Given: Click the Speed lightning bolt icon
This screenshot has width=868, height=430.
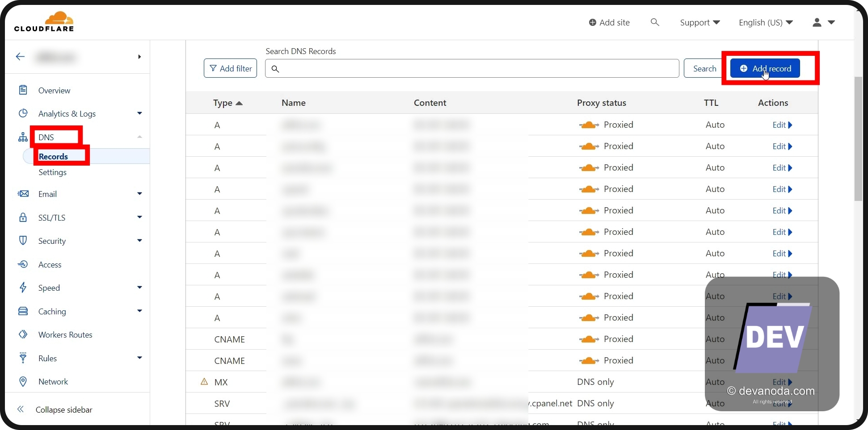Looking at the screenshot, I should [23, 287].
